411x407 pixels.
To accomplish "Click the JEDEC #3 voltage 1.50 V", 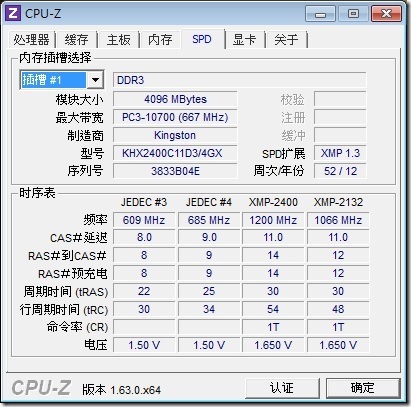I will [x=144, y=345].
